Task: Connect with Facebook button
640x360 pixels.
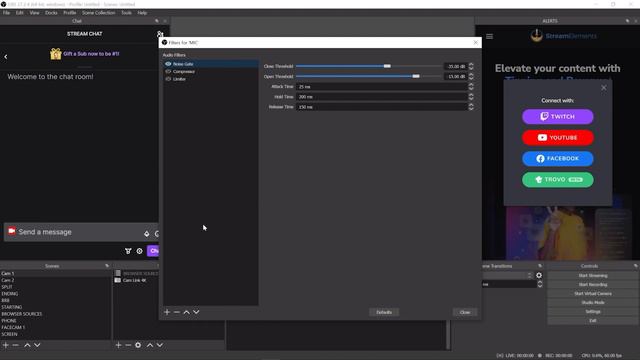Action: (558, 158)
